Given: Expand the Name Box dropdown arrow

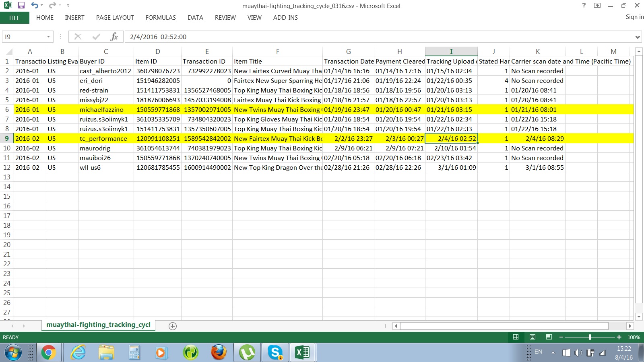Looking at the screenshot, I should [x=48, y=37].
